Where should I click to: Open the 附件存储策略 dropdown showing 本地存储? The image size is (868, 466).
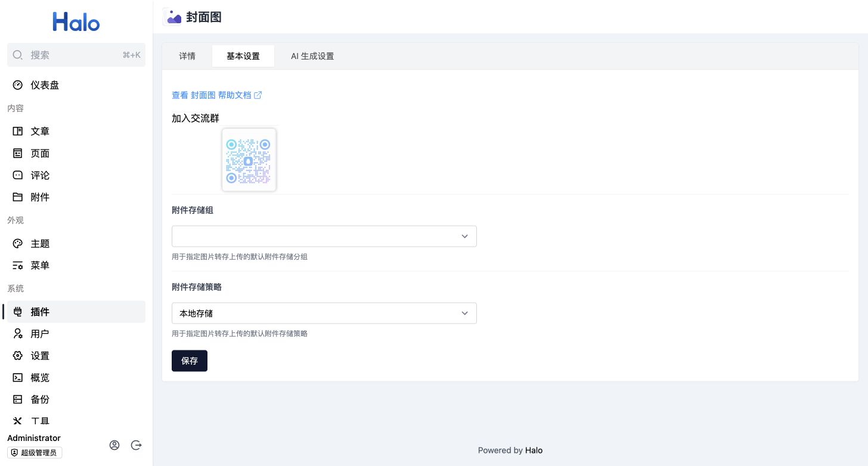324,313
